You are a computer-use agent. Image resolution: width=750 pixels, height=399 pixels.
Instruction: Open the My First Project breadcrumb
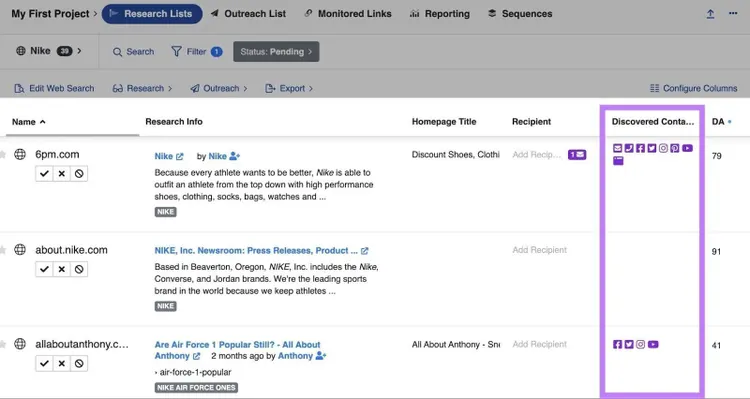[x=50, y=14]
